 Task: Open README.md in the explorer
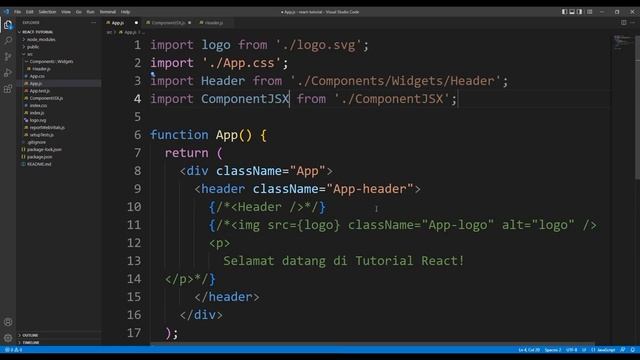[39, 164]
